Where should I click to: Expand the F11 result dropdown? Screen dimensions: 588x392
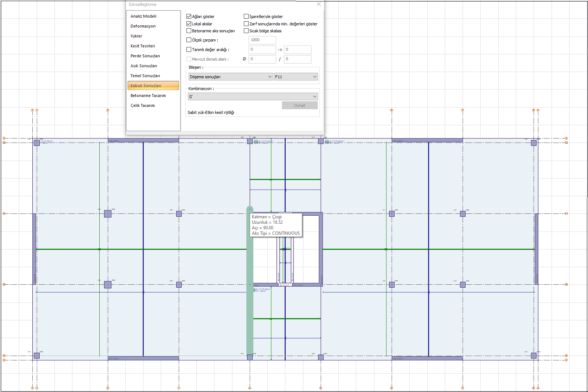(x=296, y=77)
